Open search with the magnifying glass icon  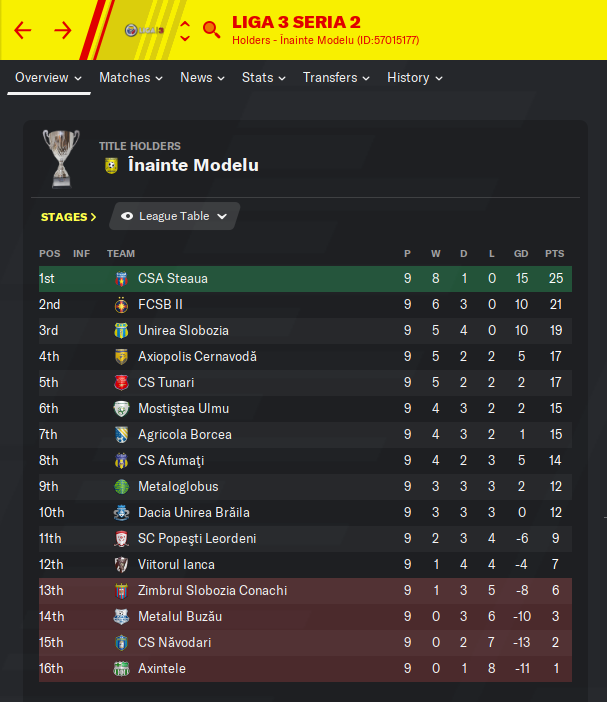[x=211, y=30]
